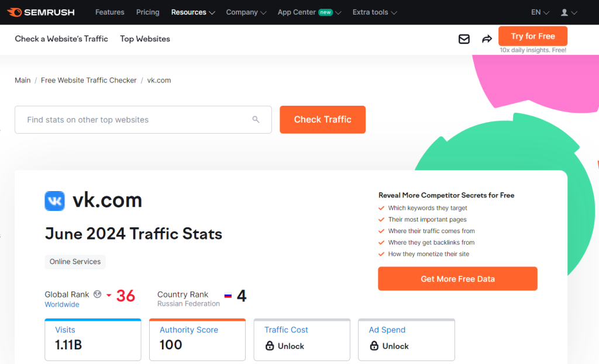Screen dimensions: 599x364
Task: Click Reveal More Competitor Secrets heading
Action: pyautogui.click(x=446, y=195)
